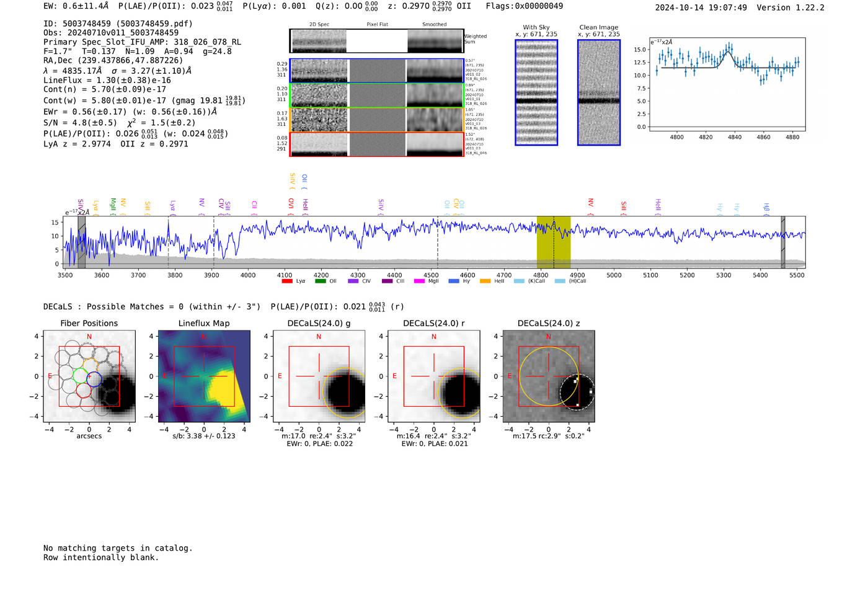Screen dimensions: 868x591
Task: Select the 2024-10-14 19:07:49 timestamp
Action: [701, 7]
